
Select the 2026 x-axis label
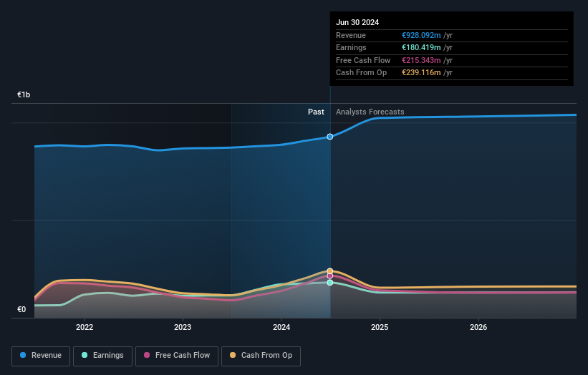tap(478, 327)
